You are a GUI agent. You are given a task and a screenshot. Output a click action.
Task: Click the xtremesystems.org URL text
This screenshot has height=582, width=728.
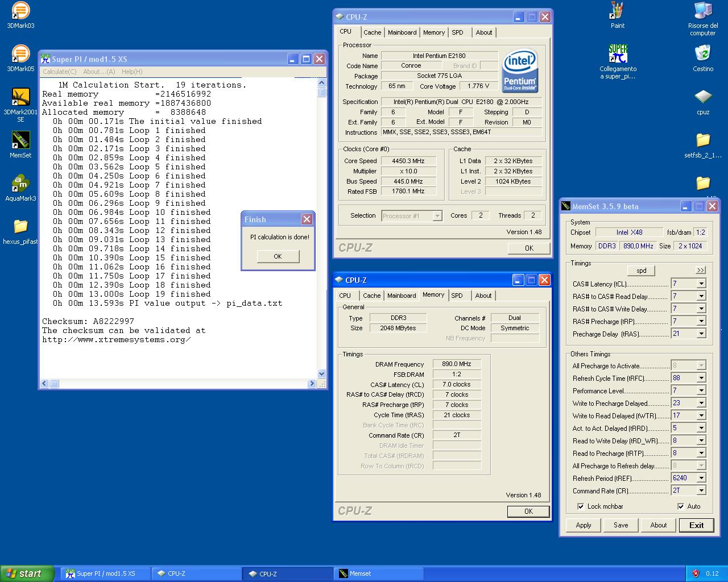pyautogui.click(x=117, y=339)
